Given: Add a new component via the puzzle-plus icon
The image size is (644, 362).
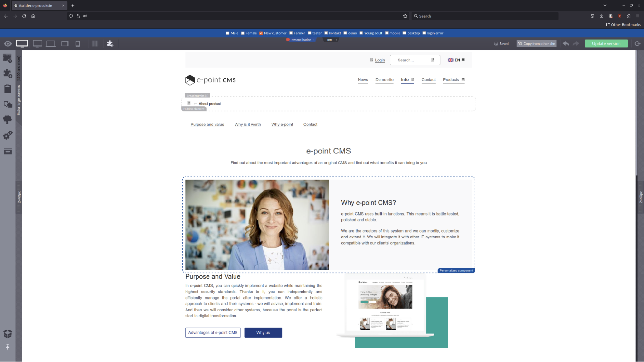Looking at the screenshot, I should (7, 73).
